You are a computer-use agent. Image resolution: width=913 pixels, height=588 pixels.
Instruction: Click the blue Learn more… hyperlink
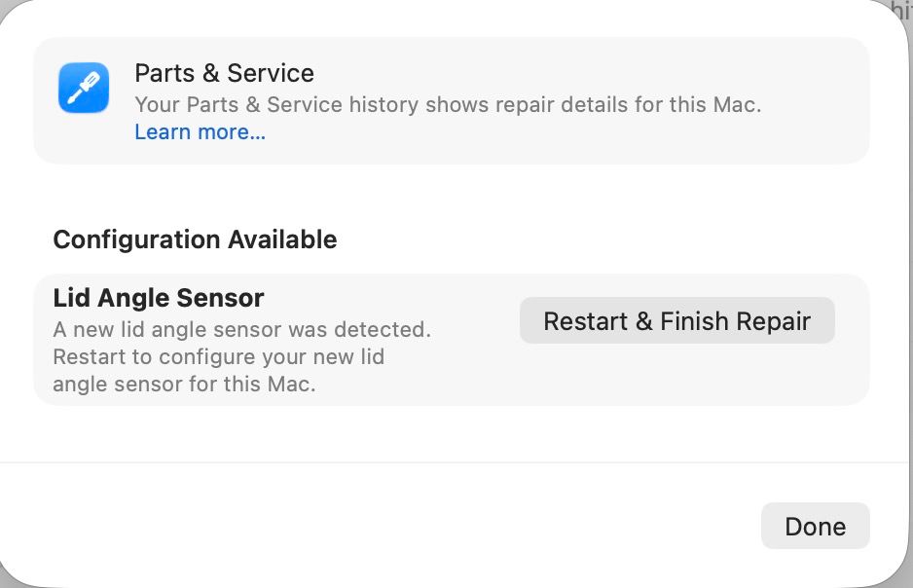click(200, 131)
